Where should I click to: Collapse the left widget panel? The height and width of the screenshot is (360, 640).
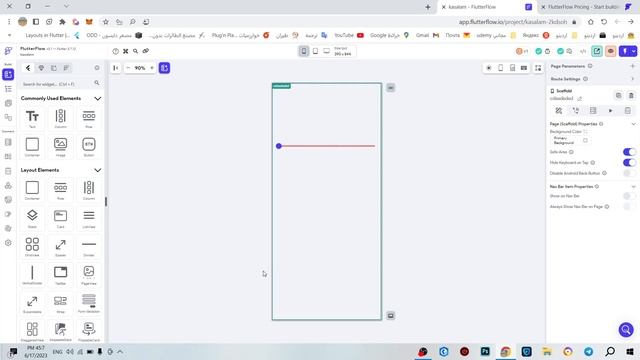tap(116, 68)
